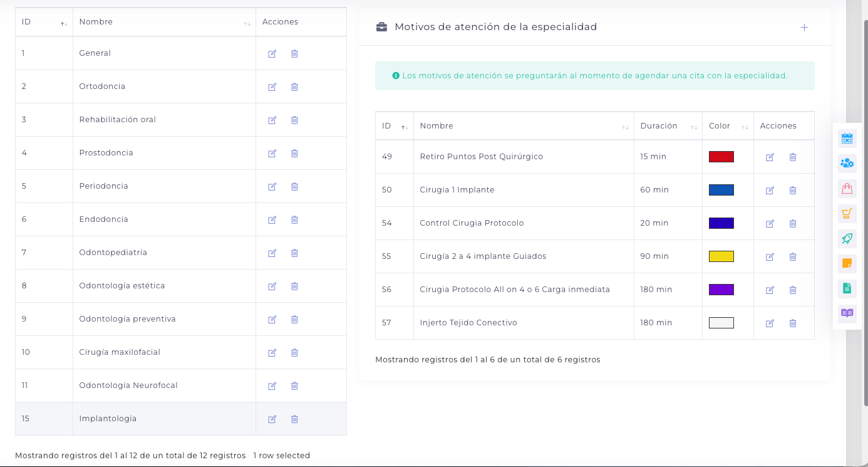Viewport: 868px width, 467px height.
Task: Edit the Implantología specialty
Action: (x=272, y=419)
